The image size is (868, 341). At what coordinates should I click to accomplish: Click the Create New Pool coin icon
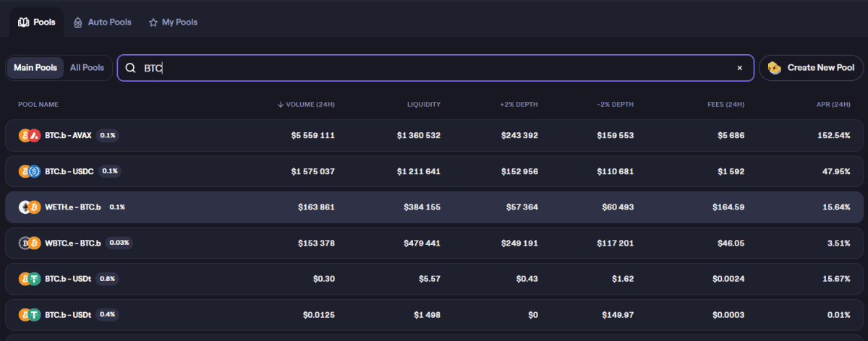click(x=774, y=68)
